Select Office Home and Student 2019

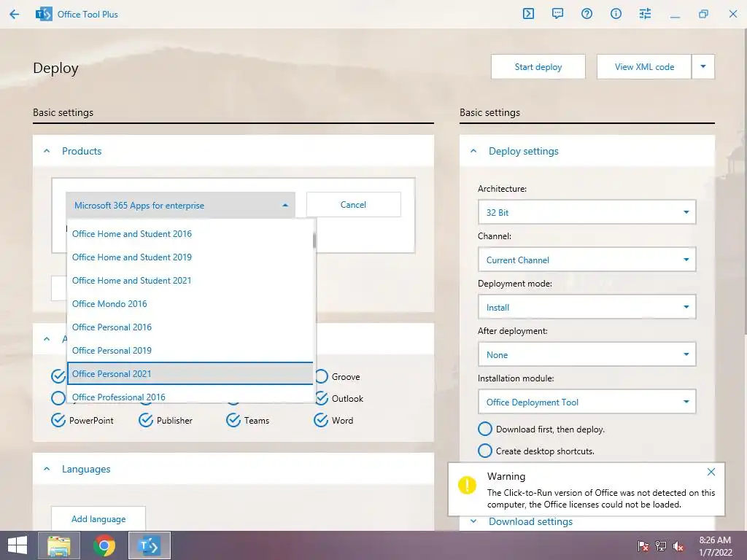coord(190,257)
